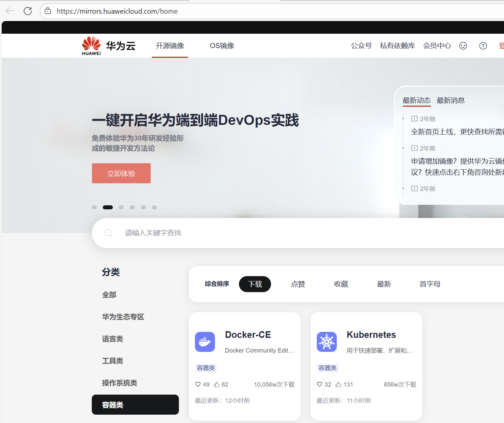The height and width of the screenshot is (423, 504).
Task: Select the 全部 category
Action: point(109,295)
